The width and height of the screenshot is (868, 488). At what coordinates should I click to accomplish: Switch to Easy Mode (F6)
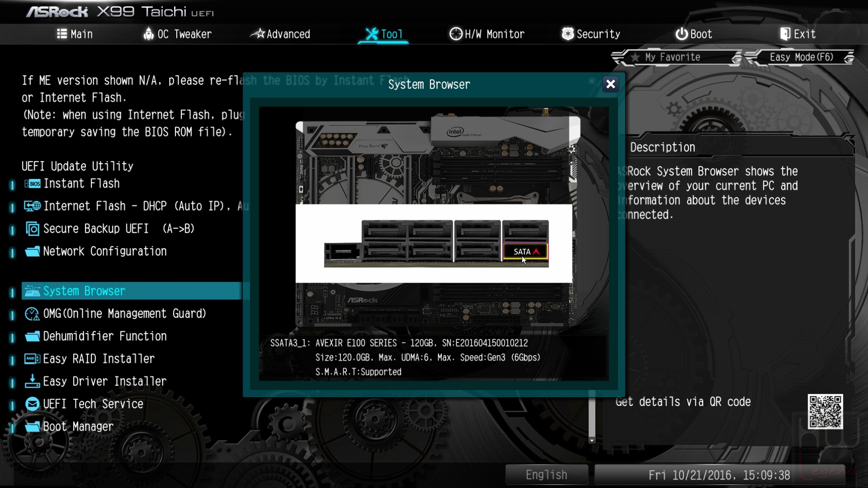[800, 57]
